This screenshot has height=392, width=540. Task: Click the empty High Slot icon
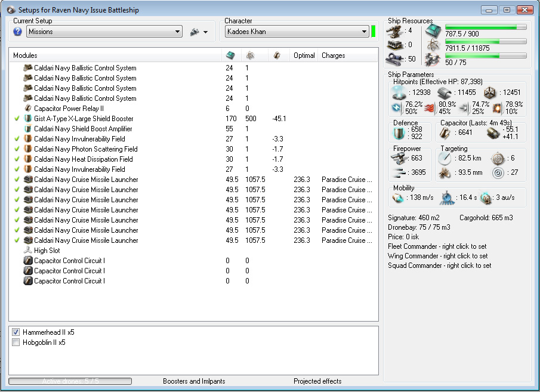(28, 251)
